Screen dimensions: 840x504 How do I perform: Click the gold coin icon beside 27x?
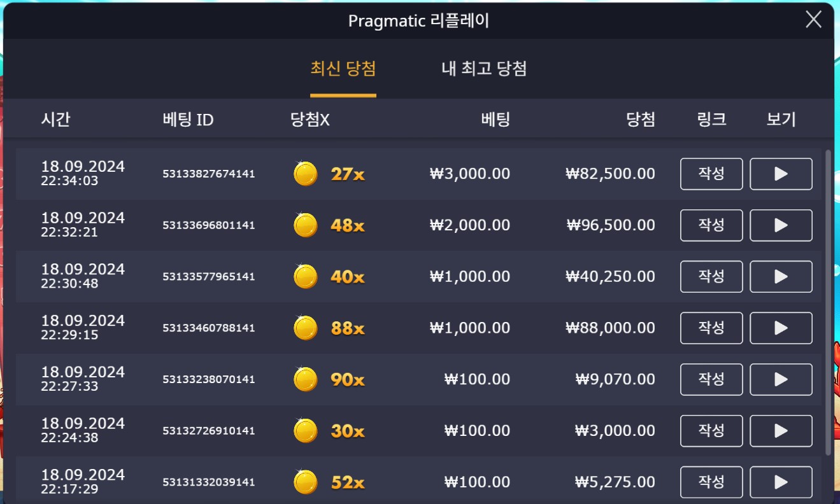point(306,174)
